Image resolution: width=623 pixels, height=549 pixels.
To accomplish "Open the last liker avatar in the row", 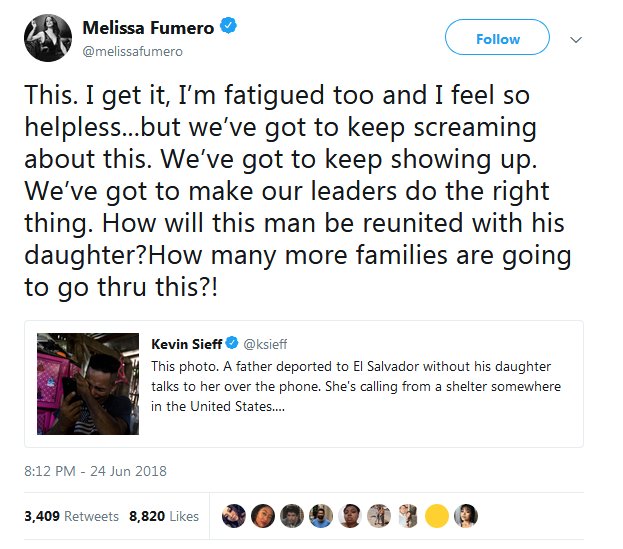I will click(465, 516).
